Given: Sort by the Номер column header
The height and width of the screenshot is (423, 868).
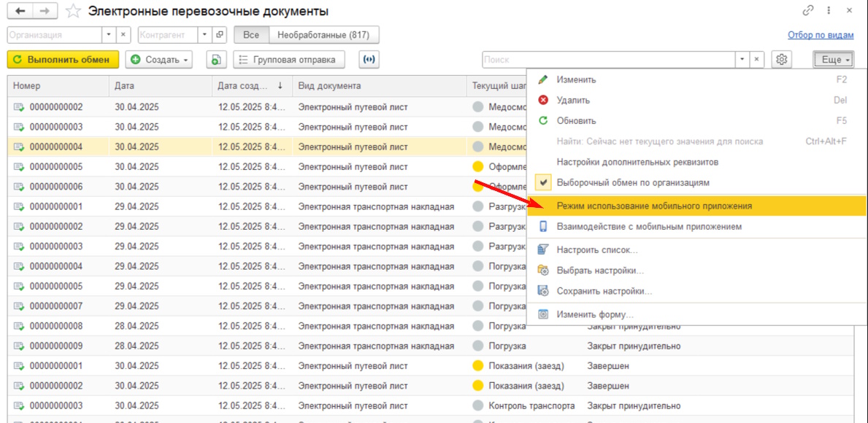Looking at the screenshot, I should click(58, 86).
